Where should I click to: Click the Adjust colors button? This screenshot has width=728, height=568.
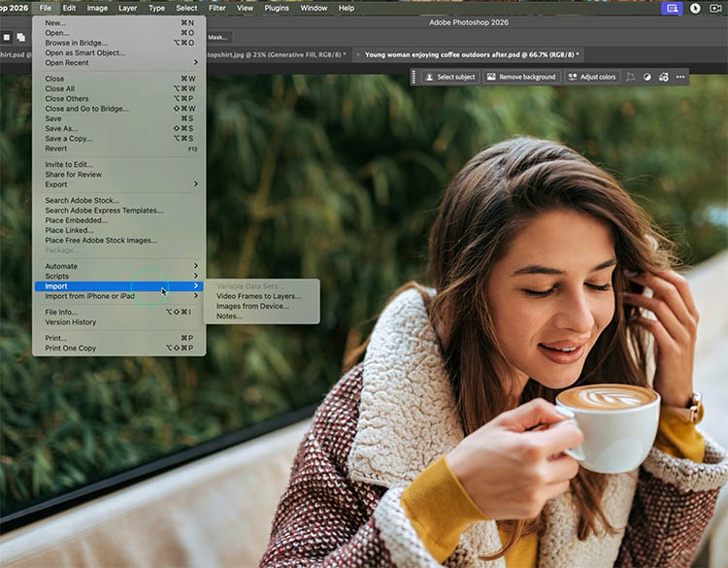(x=591, y=77)
